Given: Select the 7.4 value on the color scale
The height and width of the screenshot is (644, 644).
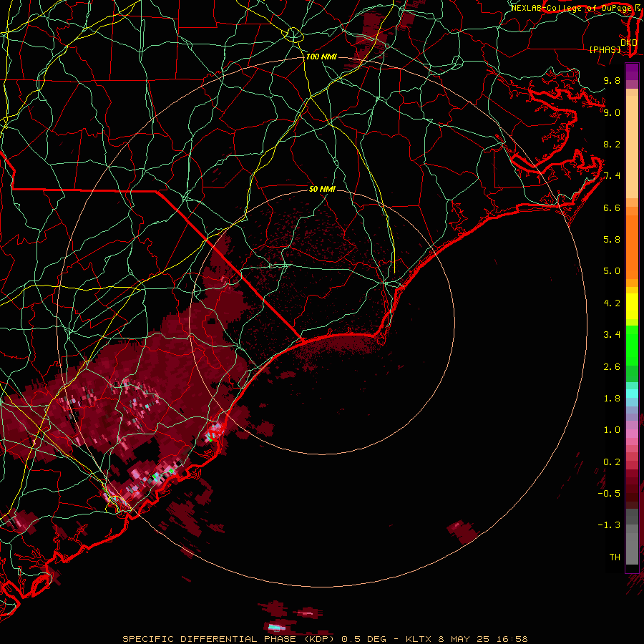Looking at the screenshot, I should click(x=612, y=176).
